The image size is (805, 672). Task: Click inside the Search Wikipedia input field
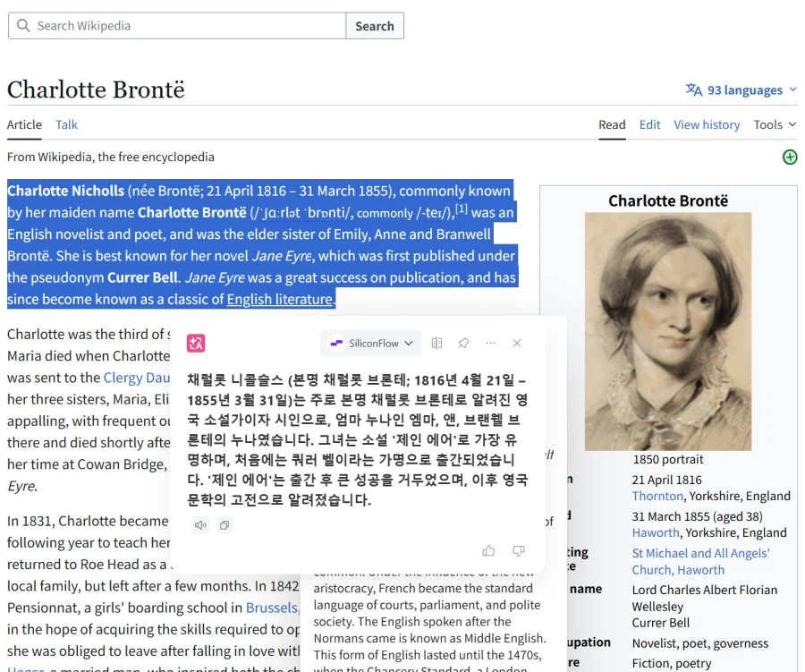click(179, 25)
